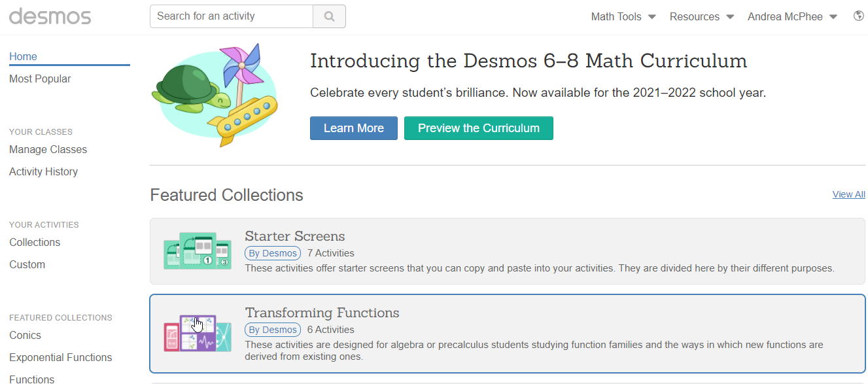Click Preview the Curriculum
The image size is (868, 384).
click(x=478, y=128)
